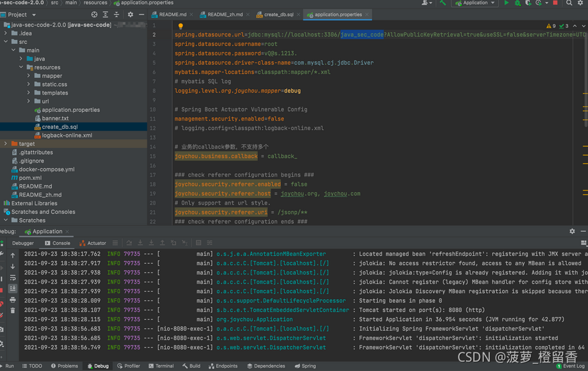Screen dimensions: 588x371
Task: Jump to next highlighted error arrow
Action: (x=583, y=26)
